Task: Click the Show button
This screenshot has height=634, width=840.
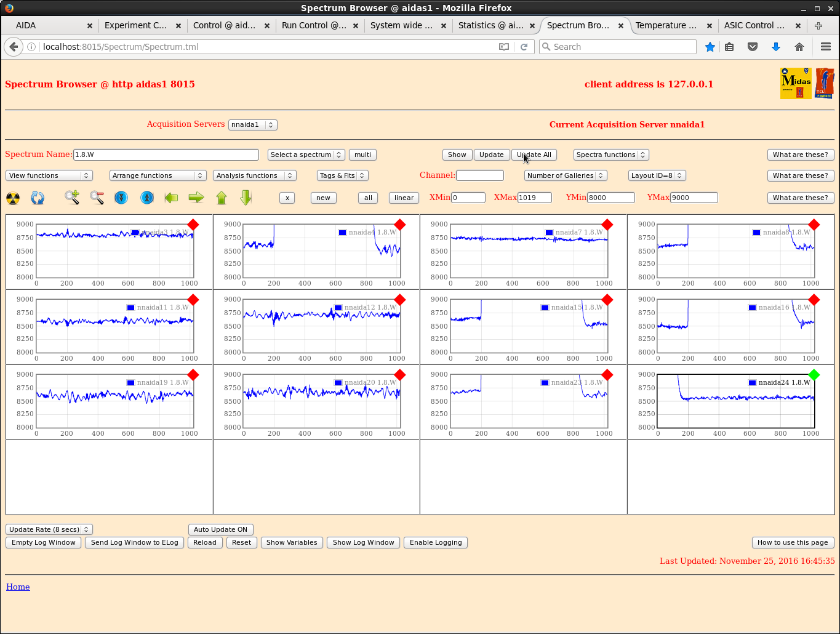Action: 457,154
